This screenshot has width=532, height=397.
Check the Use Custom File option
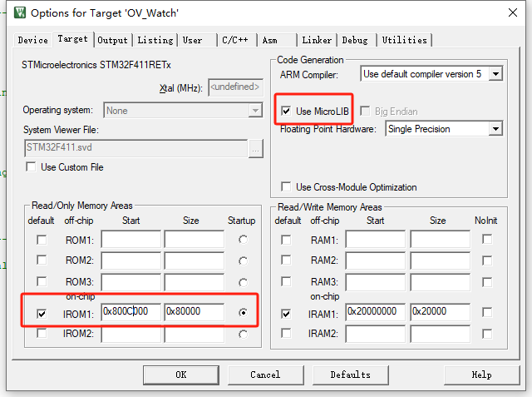click(x=32, y=167)
